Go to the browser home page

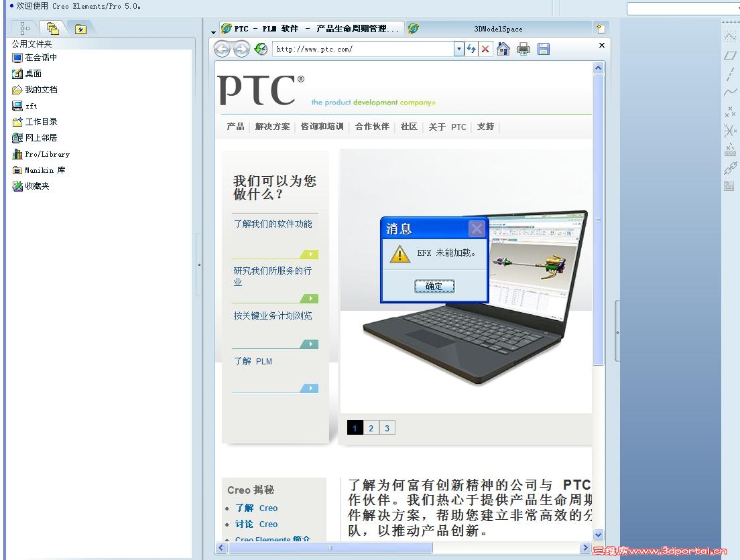503,49
